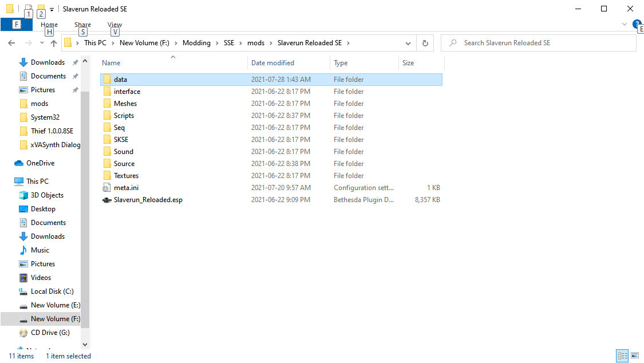Sort by Date modified column header
The image size is (644, 363).
click(289, 63)
